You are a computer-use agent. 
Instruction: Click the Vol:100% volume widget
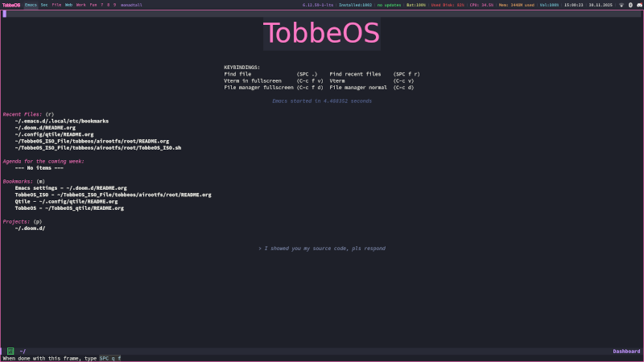pyautogui.click(x=549, y=5)
